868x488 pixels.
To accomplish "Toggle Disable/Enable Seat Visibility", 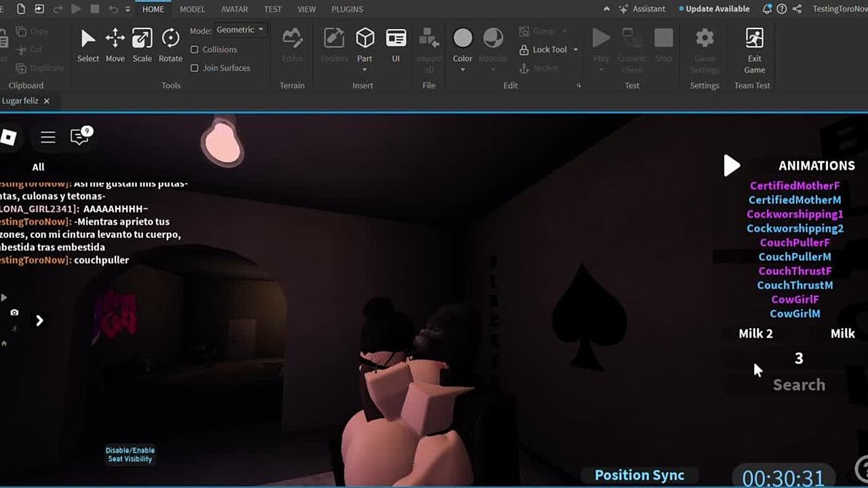I will [x=130, y=455].
